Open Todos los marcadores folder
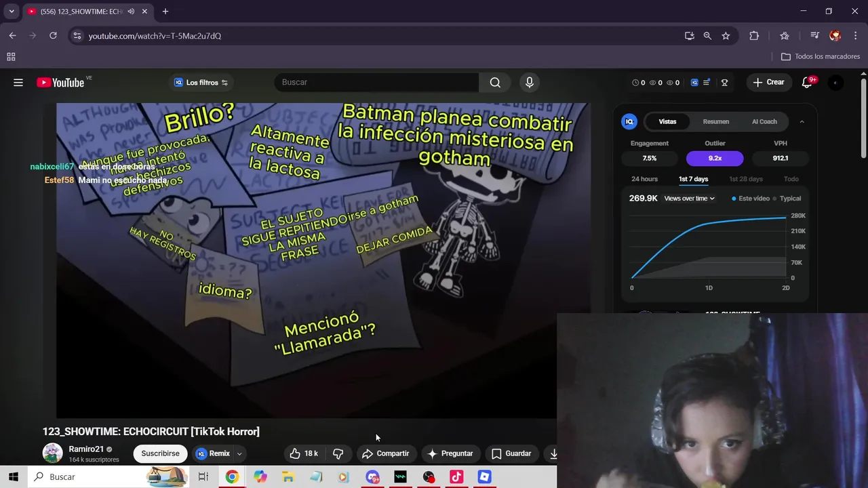 [821, 57]
